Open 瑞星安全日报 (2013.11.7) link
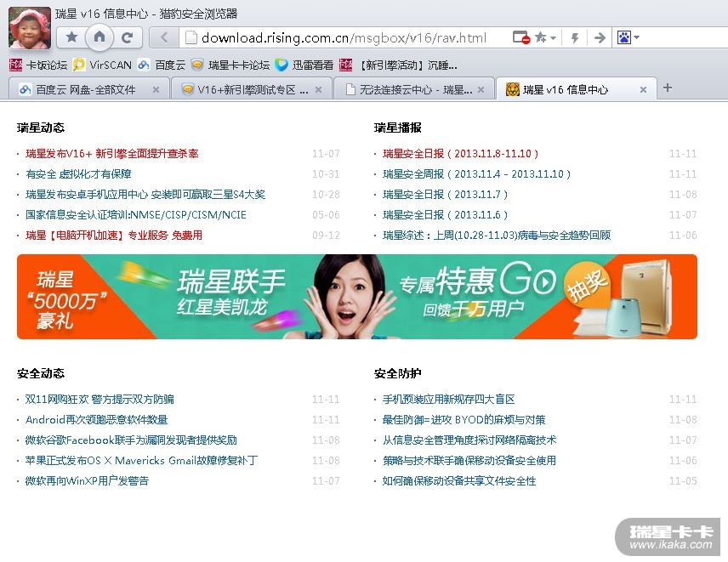 tap(446, 195)
